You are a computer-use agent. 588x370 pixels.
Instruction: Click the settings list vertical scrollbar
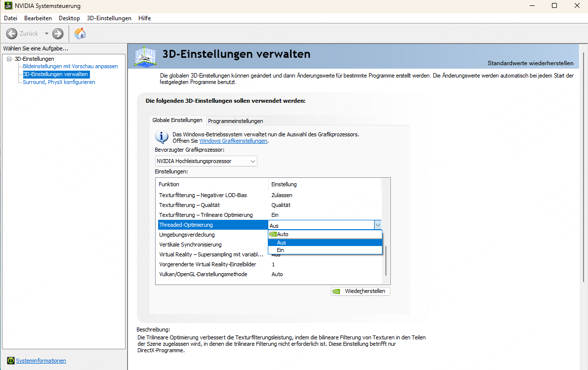pos(385,261)
